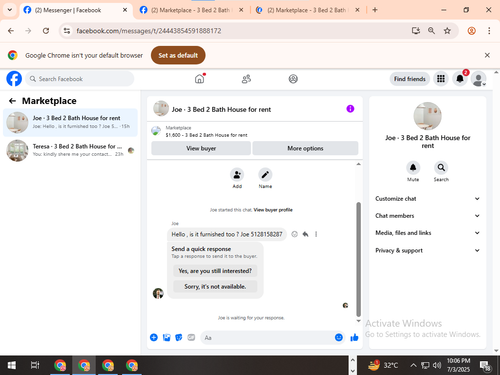
Task: Open a new browser tab
Action: tap(375, 10)
